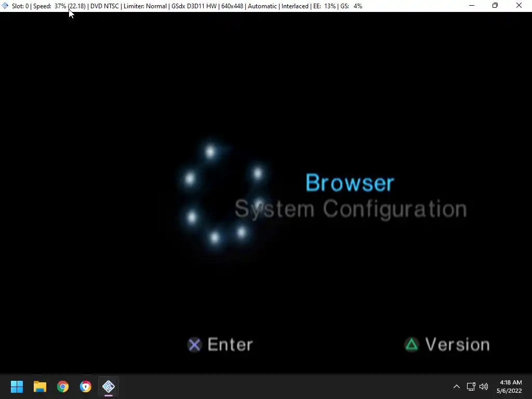This screenshot has width=532, height=399.
Task: Click the title bar status text 'GSdx D3D11 HW'
Action: pos(194,6)
